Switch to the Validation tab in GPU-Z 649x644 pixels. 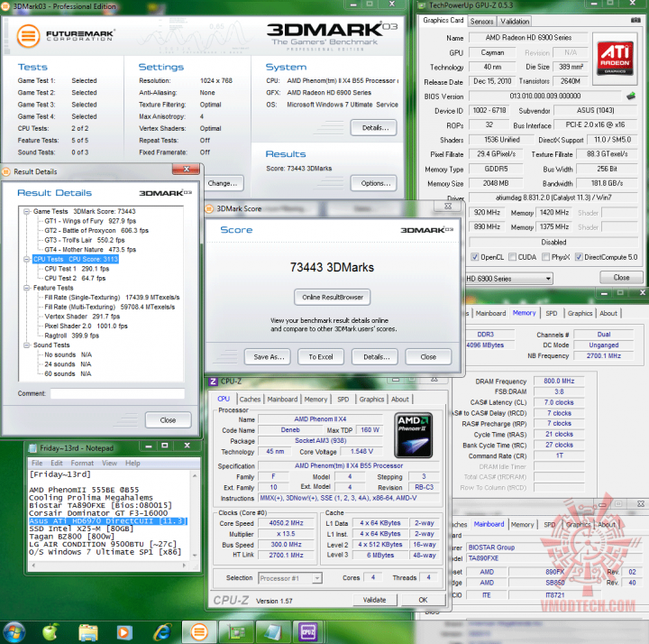tap(515, 22)
